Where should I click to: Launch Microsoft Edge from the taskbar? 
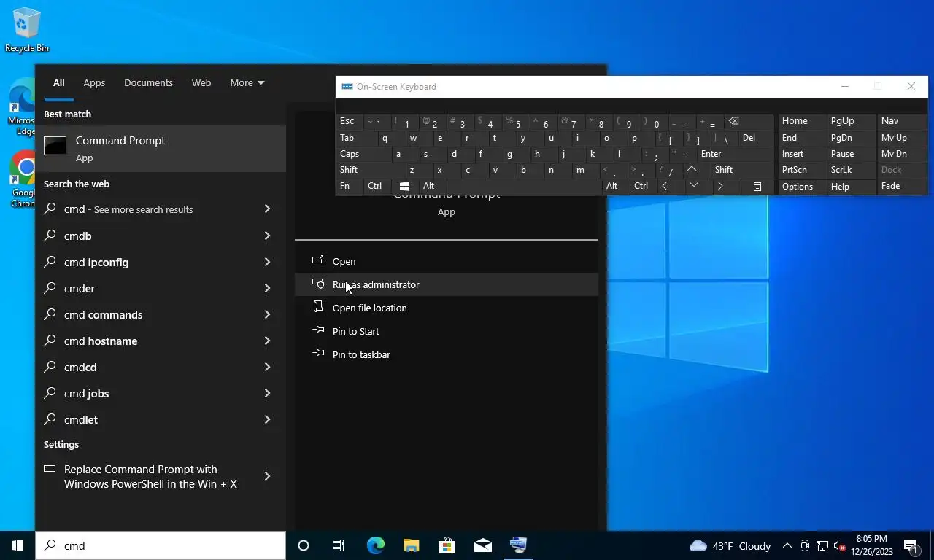(375, 545)
